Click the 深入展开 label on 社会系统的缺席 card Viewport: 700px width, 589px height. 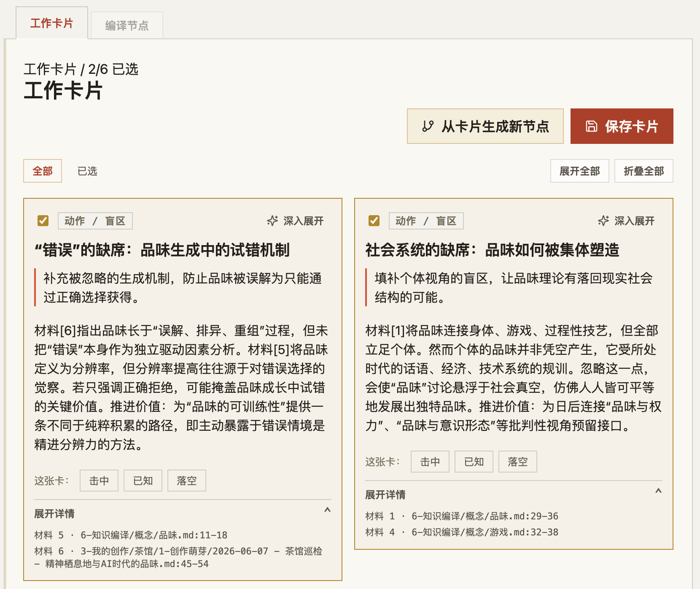(x=635, y=221)
